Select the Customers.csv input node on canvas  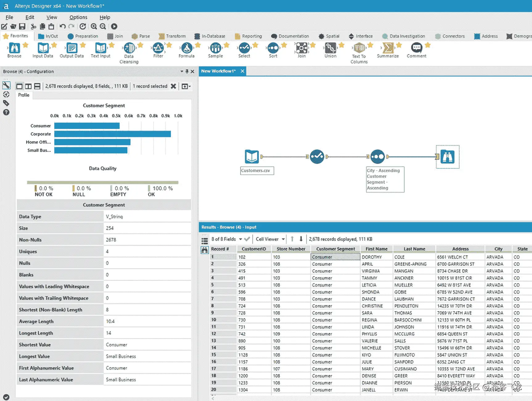coord(252,157)
